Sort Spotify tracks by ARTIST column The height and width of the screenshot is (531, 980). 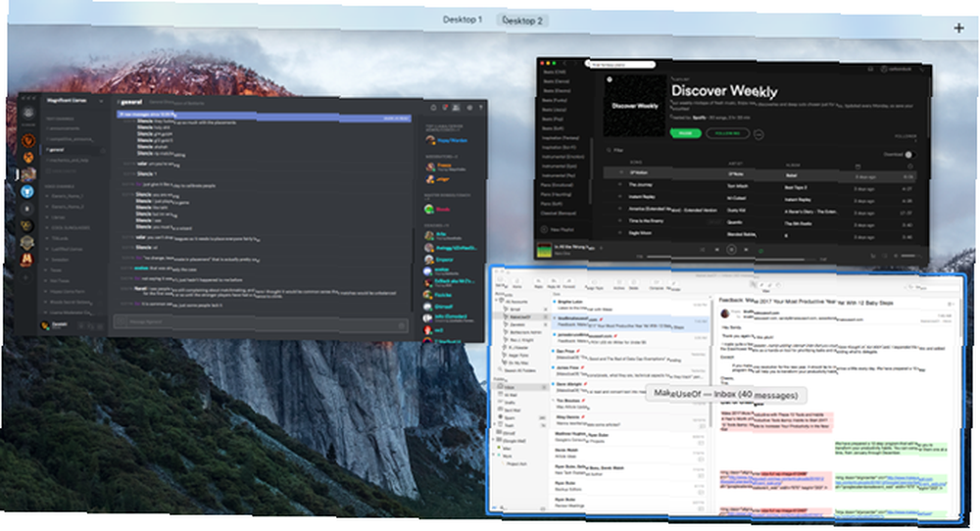736,165
